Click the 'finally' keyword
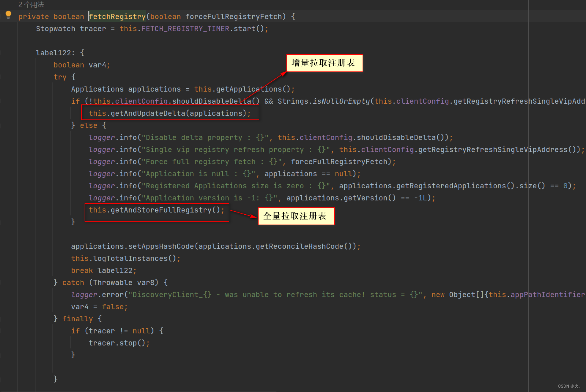Viewport: 586px width, 392px height. (78, 319)
